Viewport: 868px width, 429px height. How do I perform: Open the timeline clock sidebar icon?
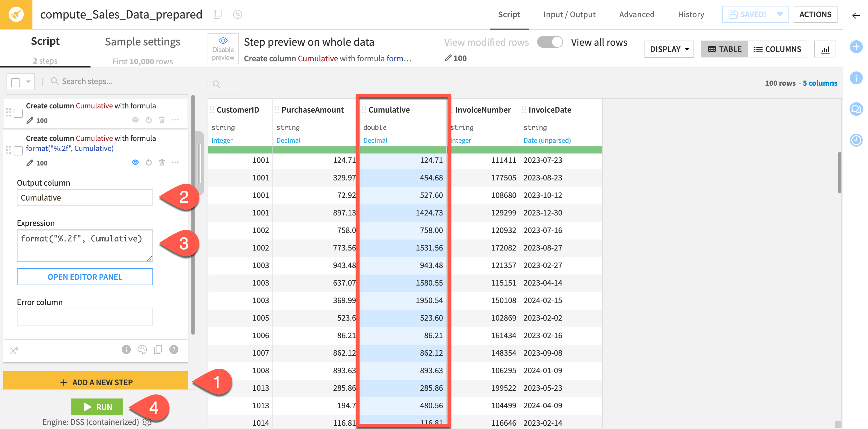(856, 140)
